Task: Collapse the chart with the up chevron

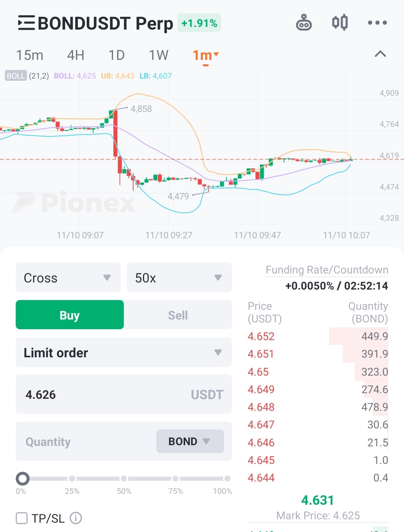Action: (380, 54)
